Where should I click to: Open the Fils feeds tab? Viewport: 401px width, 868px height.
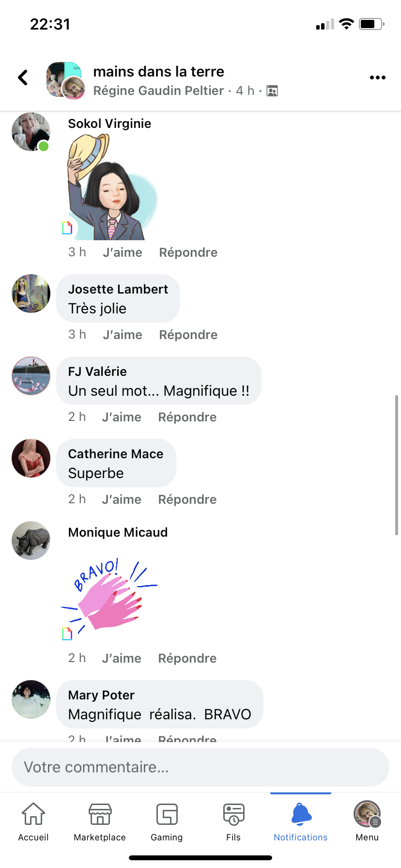tap(233, 822)
